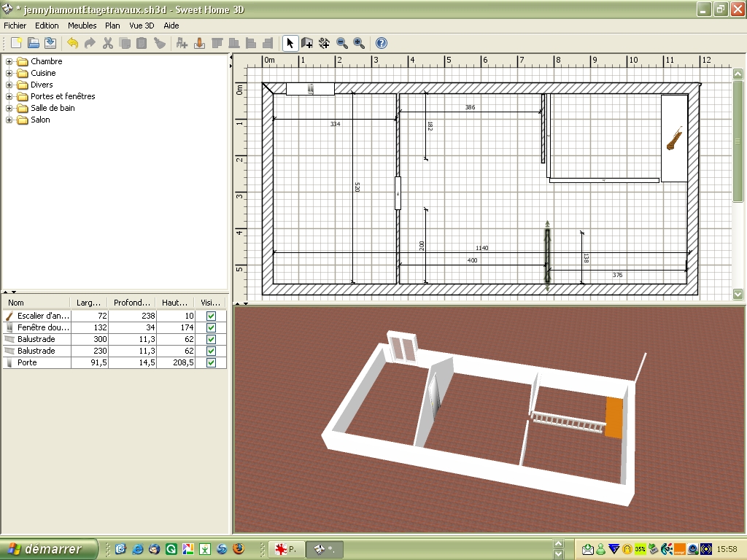Click the plan's vertical scrollbar down arrow

(738, 294)
